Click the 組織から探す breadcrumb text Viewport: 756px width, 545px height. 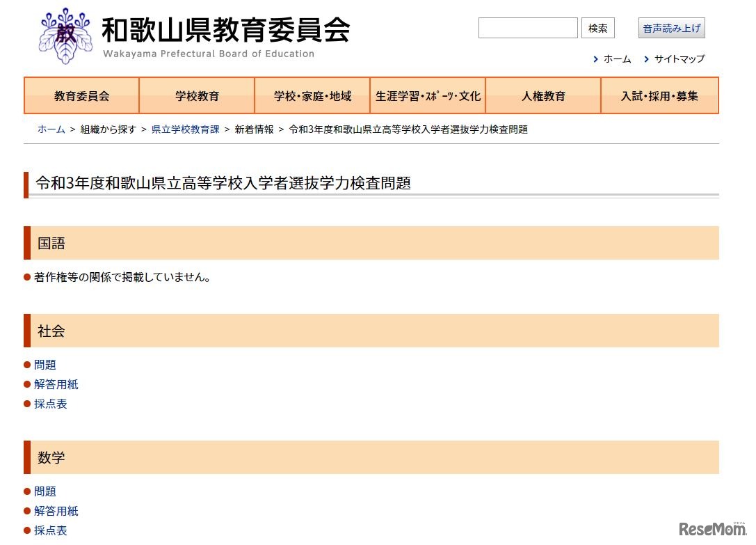coord(108,129)
